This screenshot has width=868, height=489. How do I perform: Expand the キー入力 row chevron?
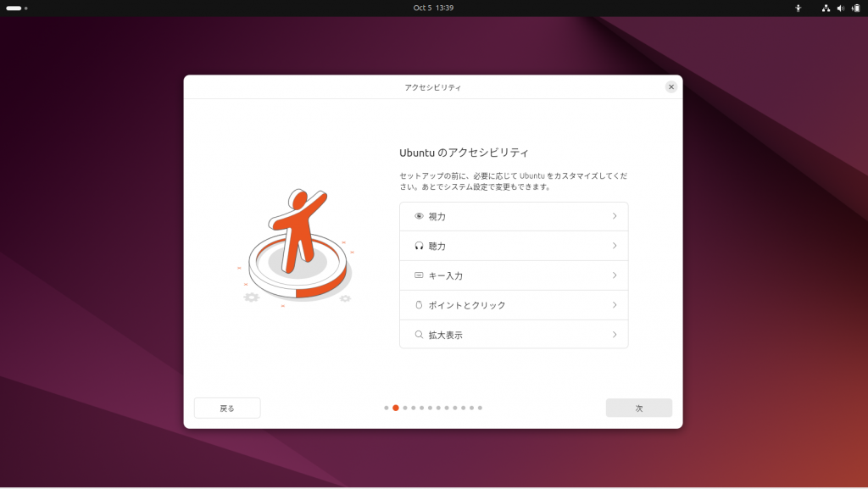tap(614, 275)
